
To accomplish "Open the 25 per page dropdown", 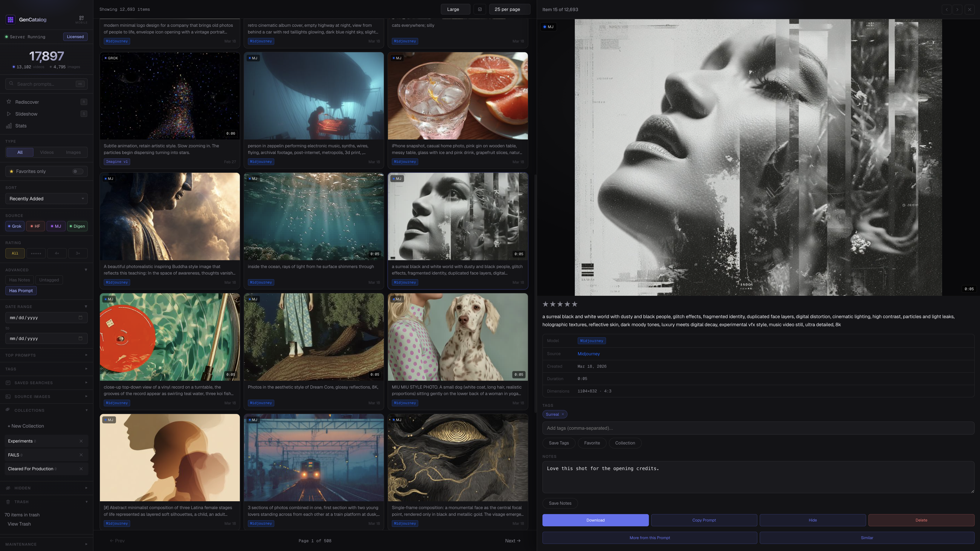I will coord(509,9).
